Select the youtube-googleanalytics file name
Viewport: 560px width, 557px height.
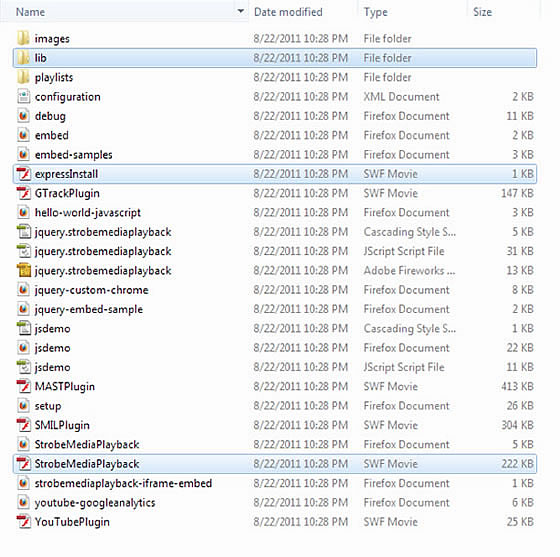pyautogui.click(x=95, y=503)
